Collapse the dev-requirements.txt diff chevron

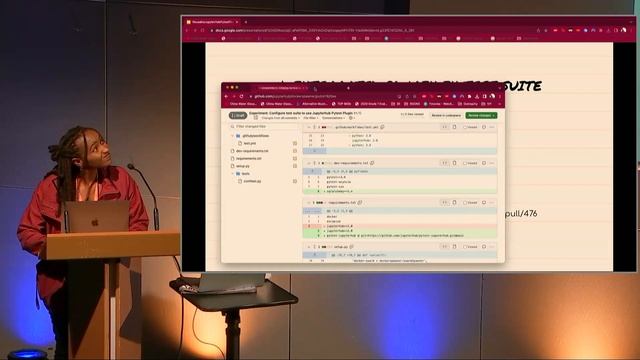(x=308, y=163)
